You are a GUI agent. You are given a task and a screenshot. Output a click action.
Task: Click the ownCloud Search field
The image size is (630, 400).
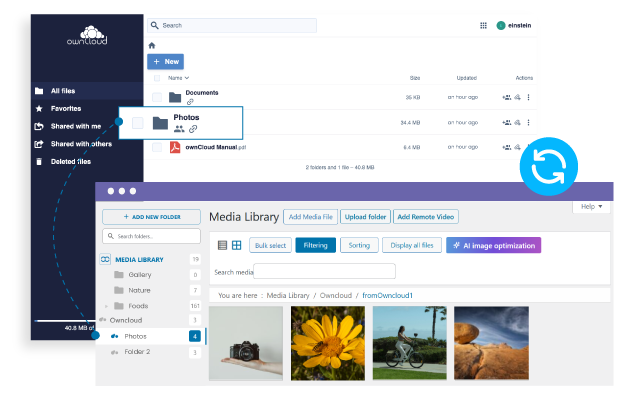[232, 25]
